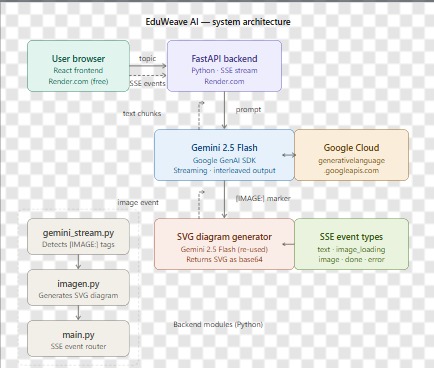Click the 'text chunks' label
This screenshot has height=368, width=434.
click(142, 113)
